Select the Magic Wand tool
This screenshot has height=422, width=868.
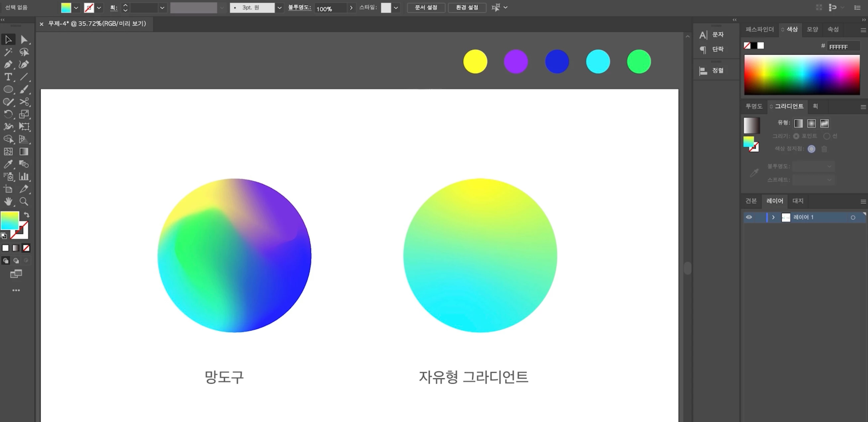8,52
